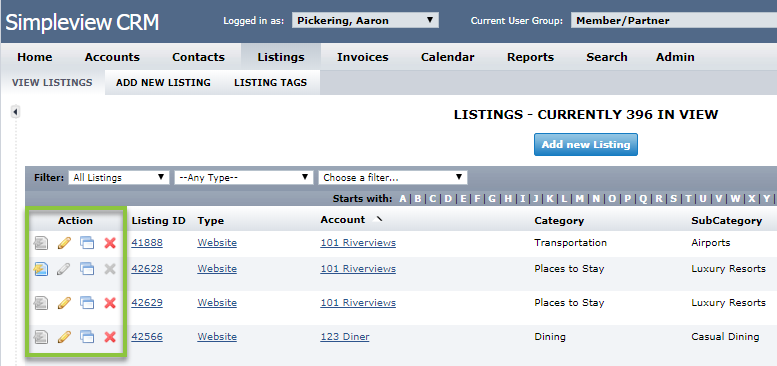Click view details icon for listing 42566
Viewport: 777px width, 366px height.
point(41,337)
